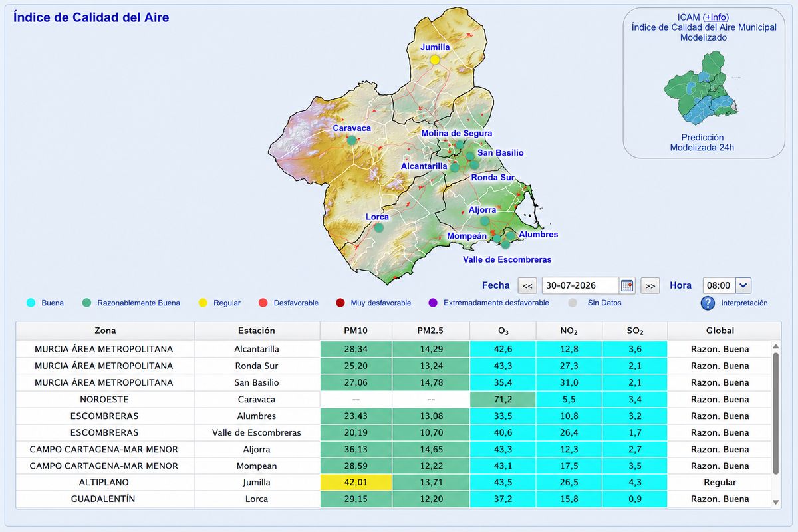Select the Aljorra station marker on map

click(485, 221)
